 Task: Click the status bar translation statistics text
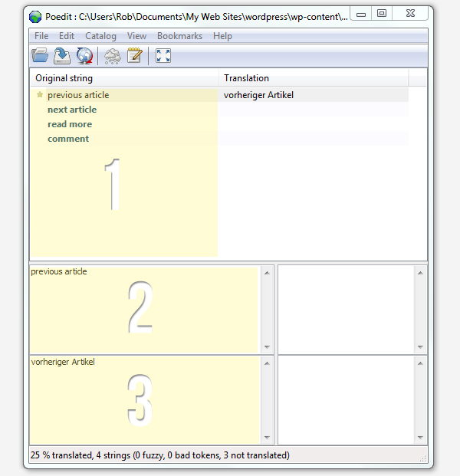tap(160, 455)
